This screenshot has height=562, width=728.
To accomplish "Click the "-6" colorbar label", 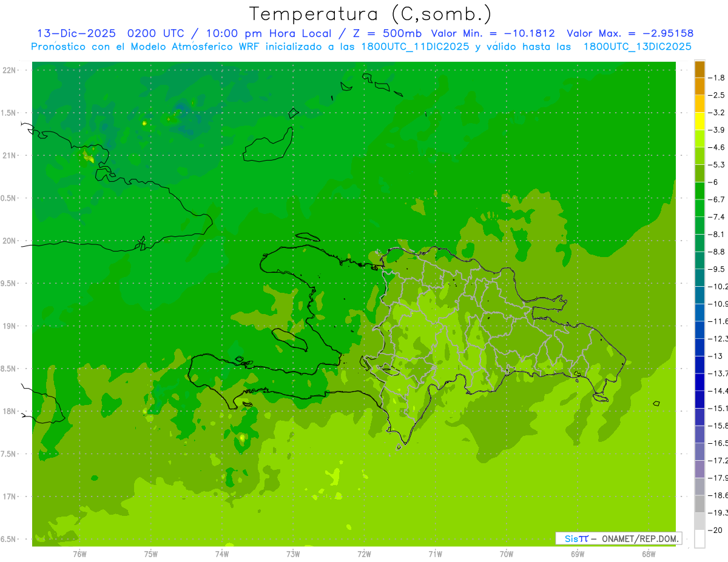I will click(x=713, y=182).
